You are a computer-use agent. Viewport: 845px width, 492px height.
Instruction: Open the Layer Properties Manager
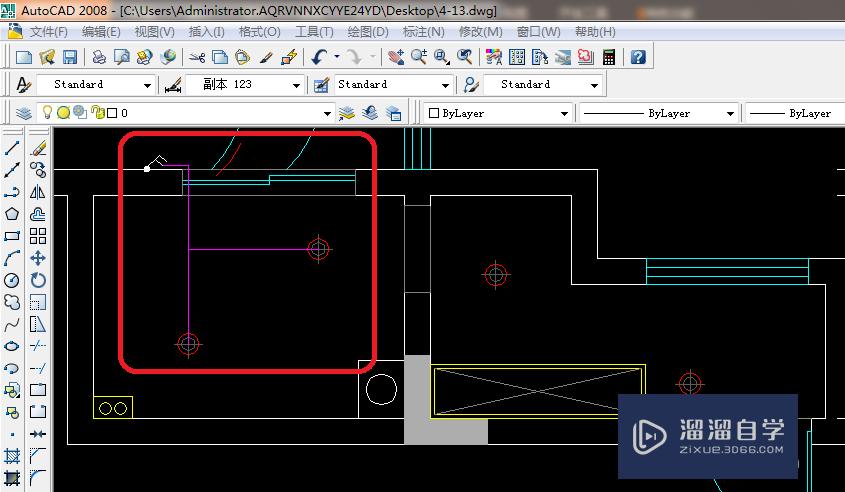tap(25, 113)
